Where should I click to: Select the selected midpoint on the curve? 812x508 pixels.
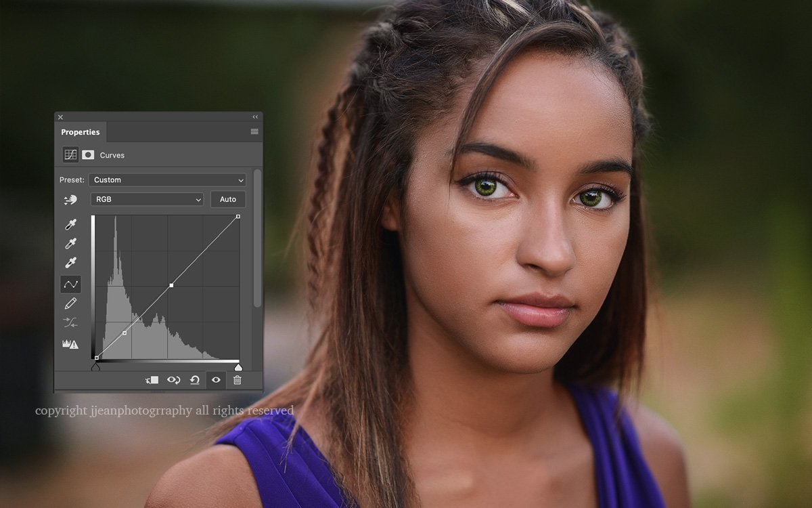(x=171, y=285)
